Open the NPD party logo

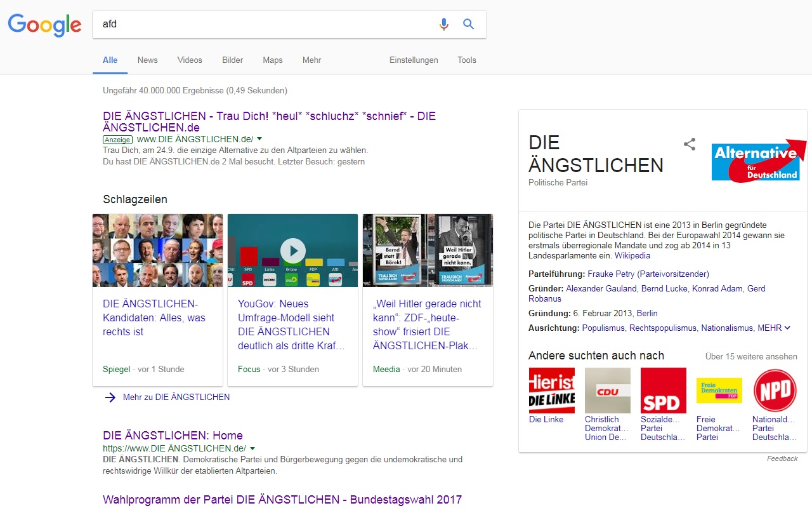(775, 390)
